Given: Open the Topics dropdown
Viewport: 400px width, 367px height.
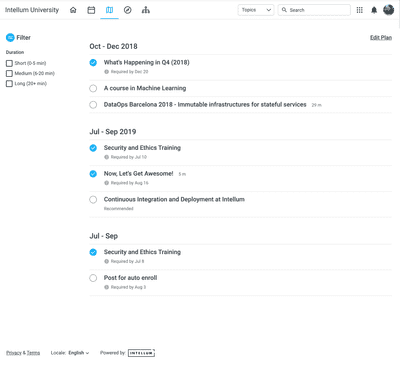Looking at the screenshot, I should (x=256, y=10).
